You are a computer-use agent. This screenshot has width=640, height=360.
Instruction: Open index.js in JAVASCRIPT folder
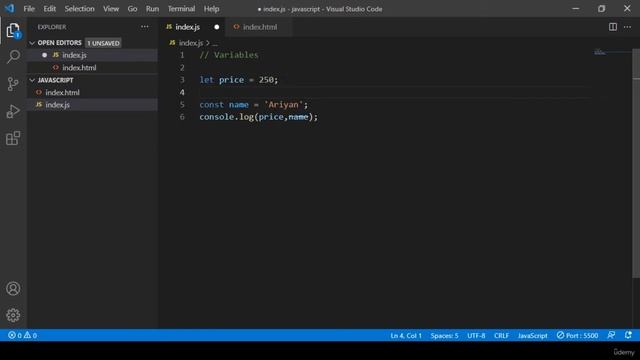(x=92, y=105)
